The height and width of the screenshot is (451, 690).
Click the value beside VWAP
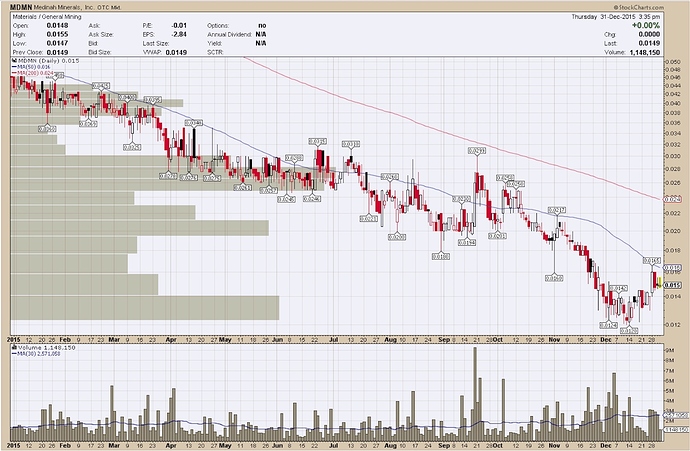pos(176,52)
